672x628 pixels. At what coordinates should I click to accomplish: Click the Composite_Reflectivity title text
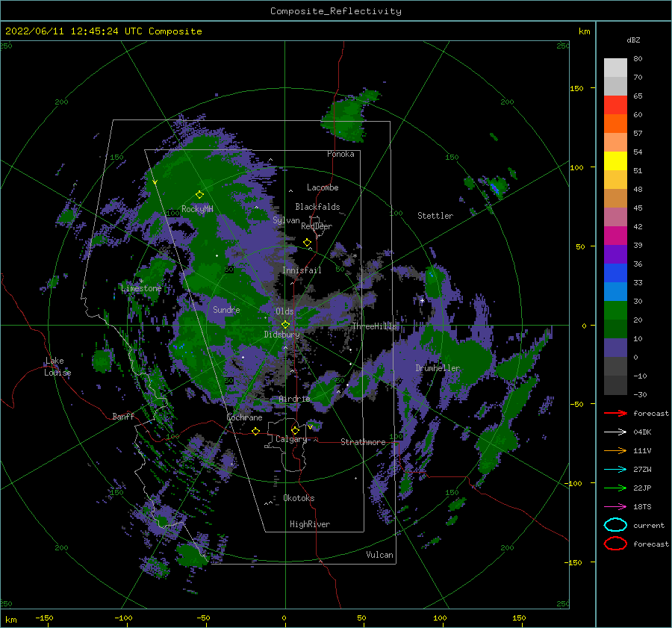(x=336, y=11)
